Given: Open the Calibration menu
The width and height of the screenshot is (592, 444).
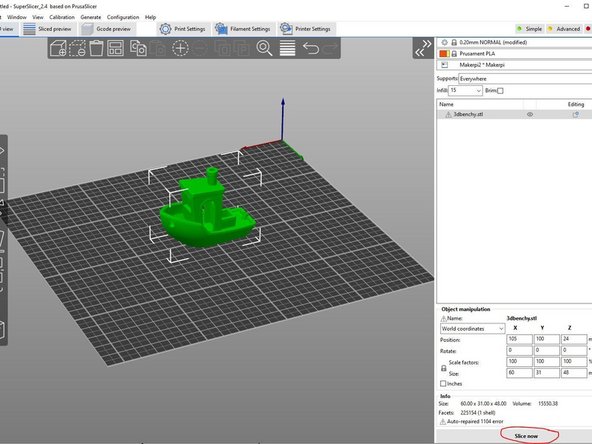Looking at the screenshot, I should (x=62, y=17).
